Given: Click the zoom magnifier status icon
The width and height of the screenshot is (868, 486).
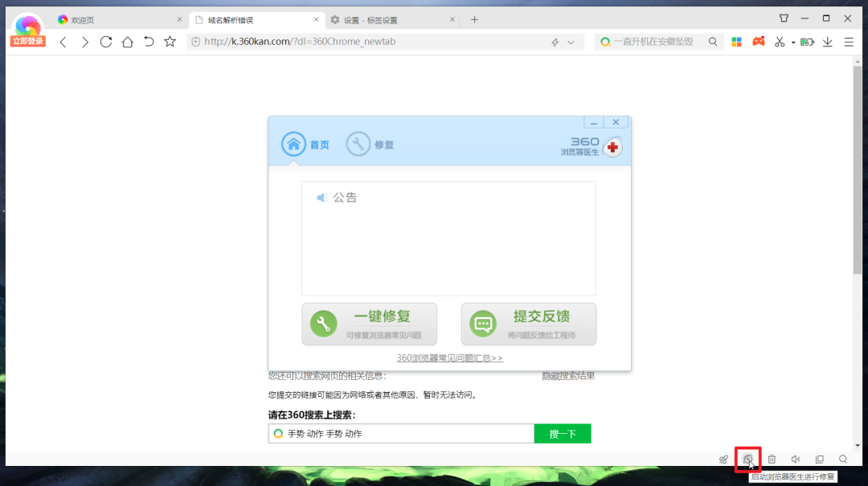Looking at the screenshot, I should click(843, 459).
